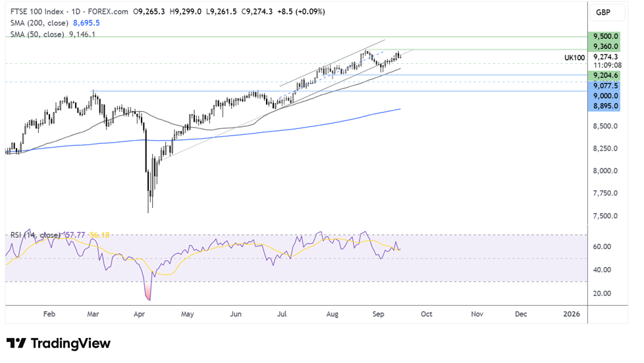
Task: Click the high price H9,299.0 value
Action: (x=186, y=11)
